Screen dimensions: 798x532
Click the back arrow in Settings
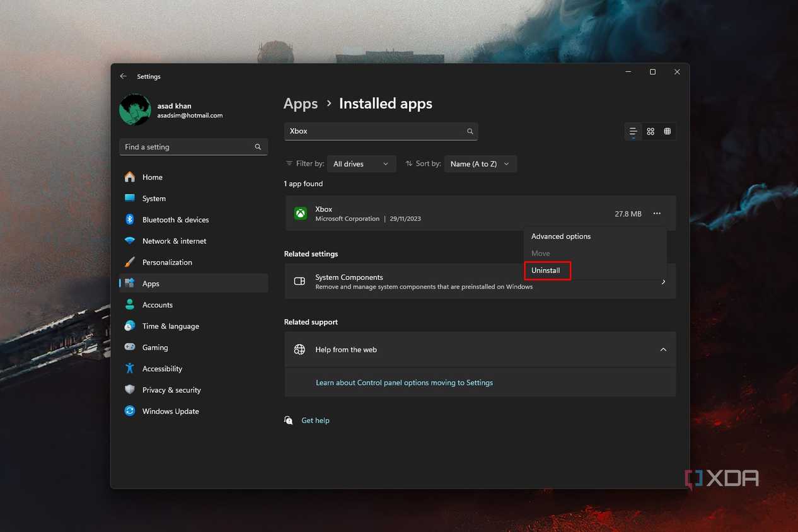tap(124, 76)
